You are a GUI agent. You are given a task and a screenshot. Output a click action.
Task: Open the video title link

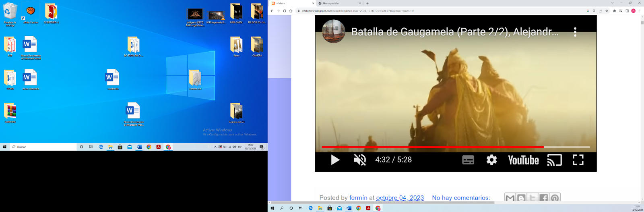[x=455, y=32]
